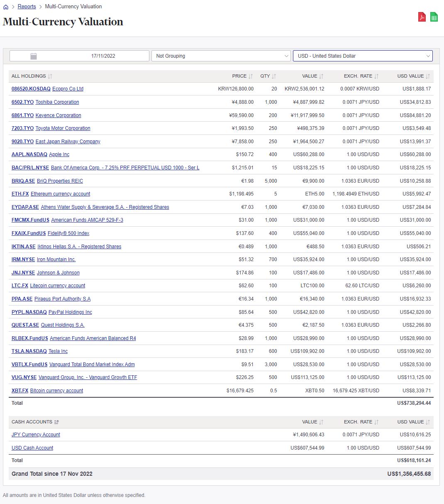The height and width of the screenshot is (504, 444).
Task: Sort cash accounts by Exch. Rate arrows
Action: [x=376, y=422]
